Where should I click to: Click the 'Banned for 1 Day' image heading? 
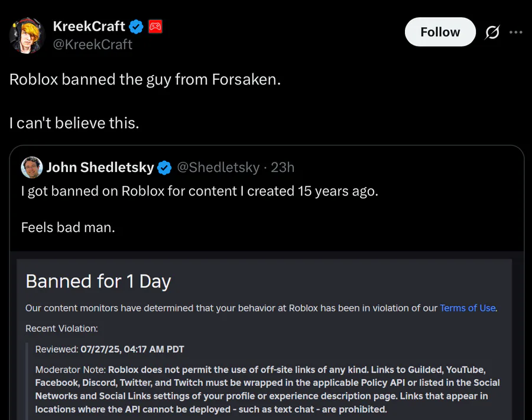(x=98, y=281)
